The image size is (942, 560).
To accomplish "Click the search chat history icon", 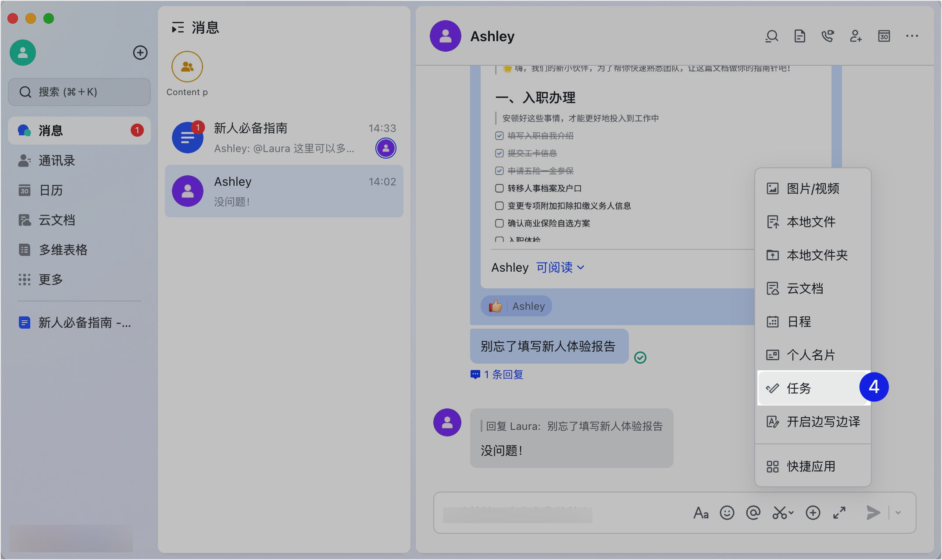I will click(x=772, y=36).
